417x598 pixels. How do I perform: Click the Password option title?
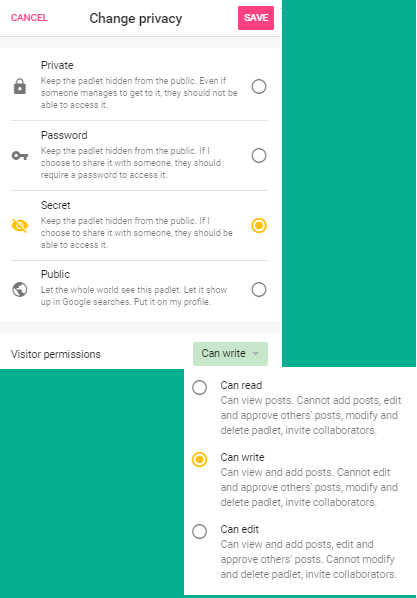(64, 135)
